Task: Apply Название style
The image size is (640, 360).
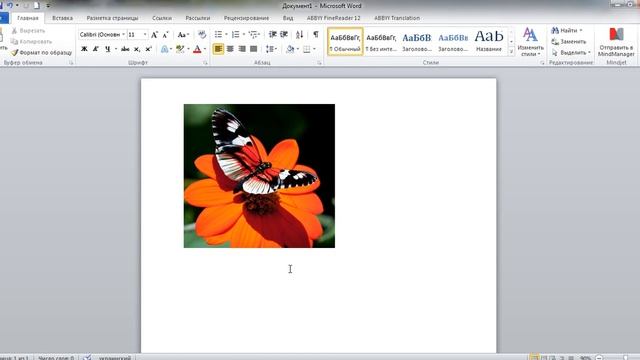Action: point(489,42)
